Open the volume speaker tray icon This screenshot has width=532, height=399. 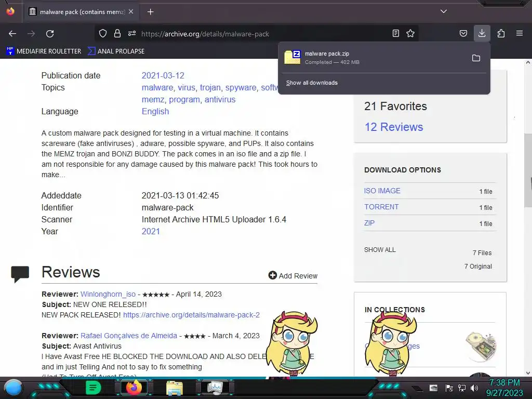[474, 388]
